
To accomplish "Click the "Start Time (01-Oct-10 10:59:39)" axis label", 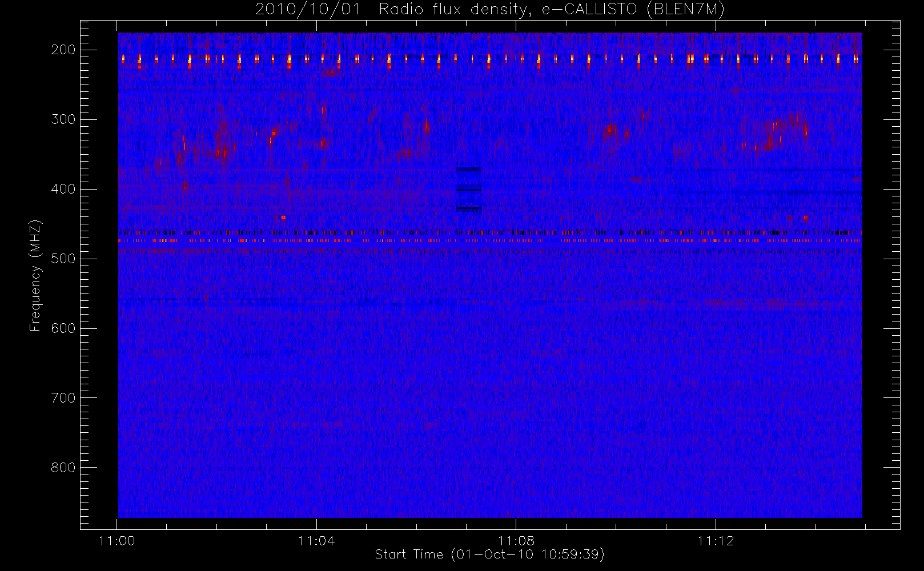I will pyautogui.click(x=489, y=554).
